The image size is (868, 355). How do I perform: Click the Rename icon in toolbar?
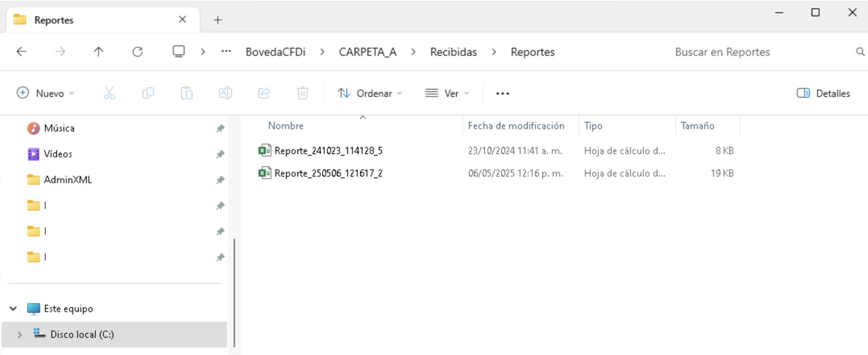click(x=225, y=93)
